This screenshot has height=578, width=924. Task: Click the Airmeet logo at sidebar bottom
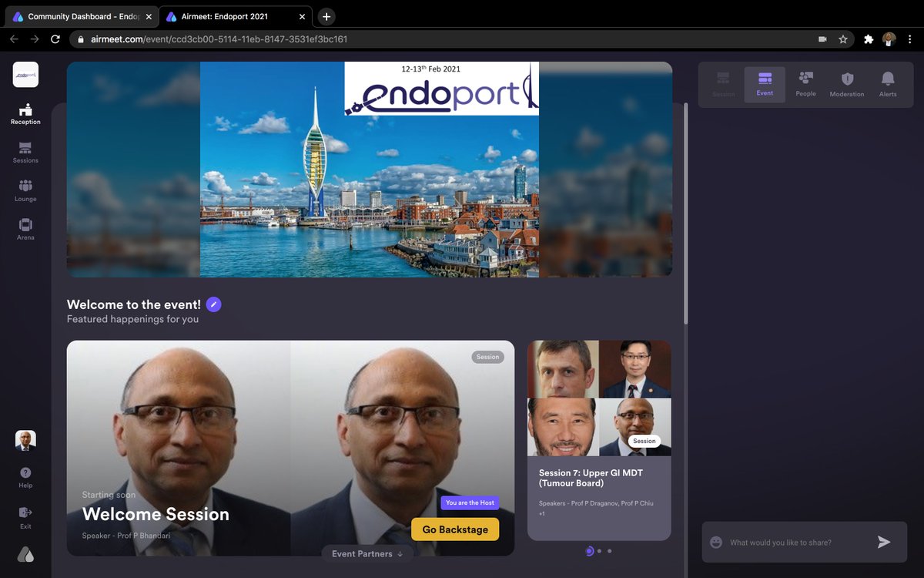pyautogui.click(x=25, y=554)
